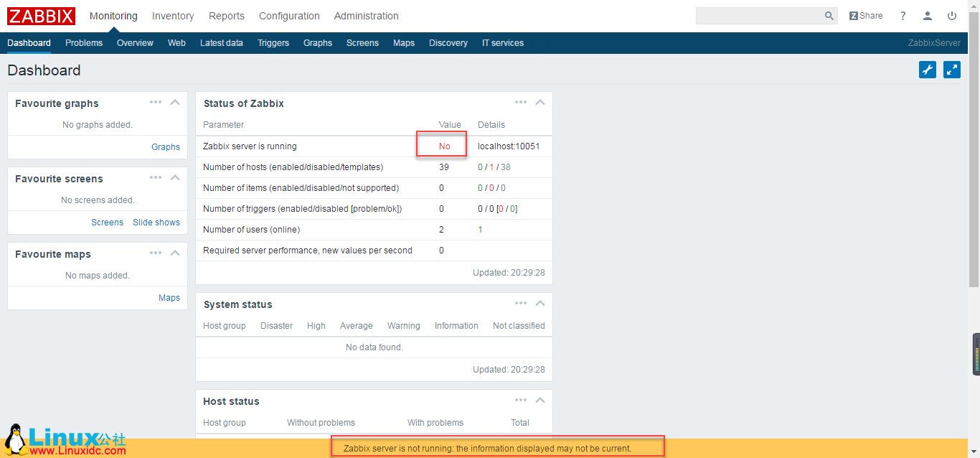The height and width of the screenshot is (458, 980).
Task: Open the help question mark icon
Action: coord(903,15)
